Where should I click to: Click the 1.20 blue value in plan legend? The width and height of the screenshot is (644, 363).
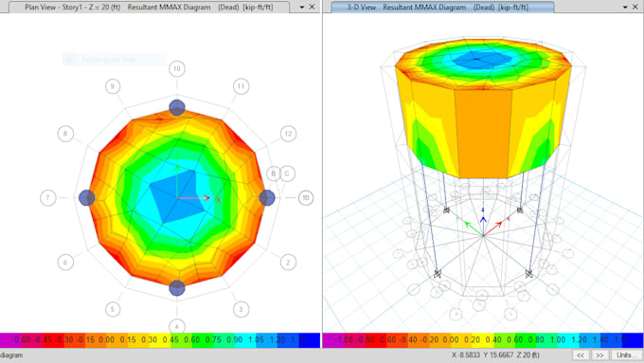(x=277, y=340)
